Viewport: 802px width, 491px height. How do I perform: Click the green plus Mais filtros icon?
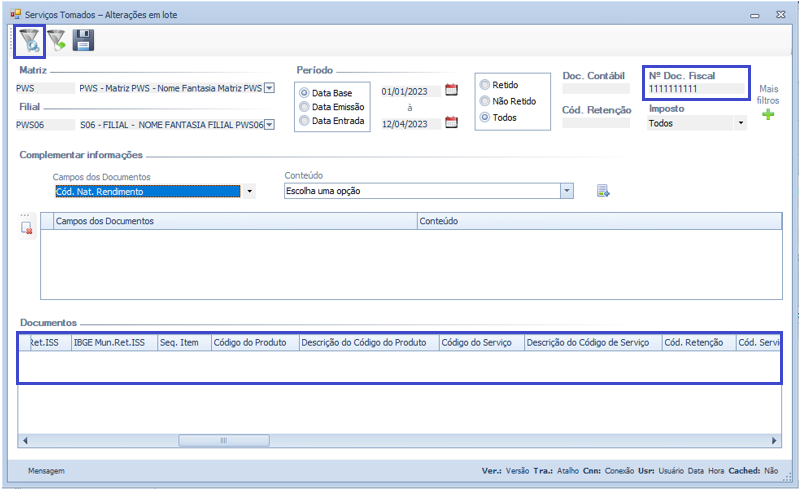768,114
